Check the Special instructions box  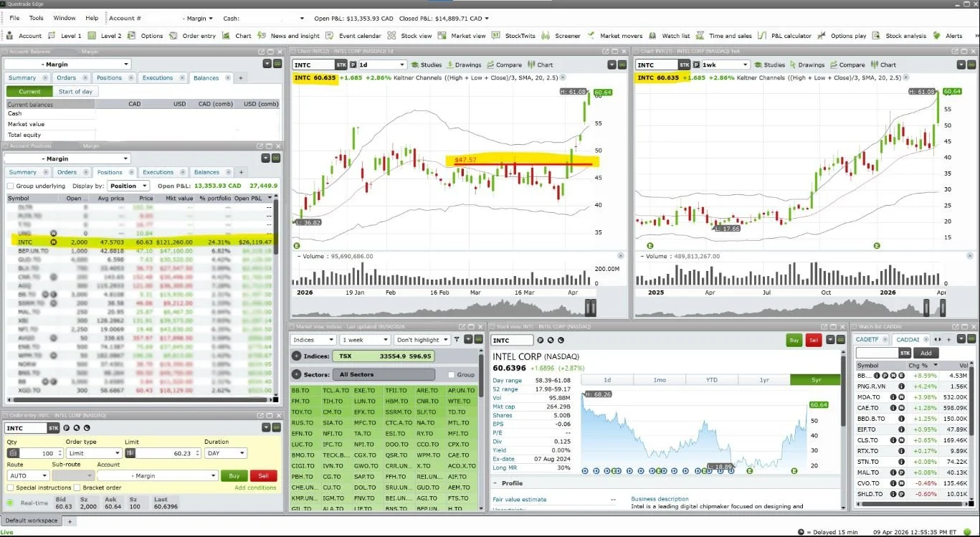click(x=10, y=488)
